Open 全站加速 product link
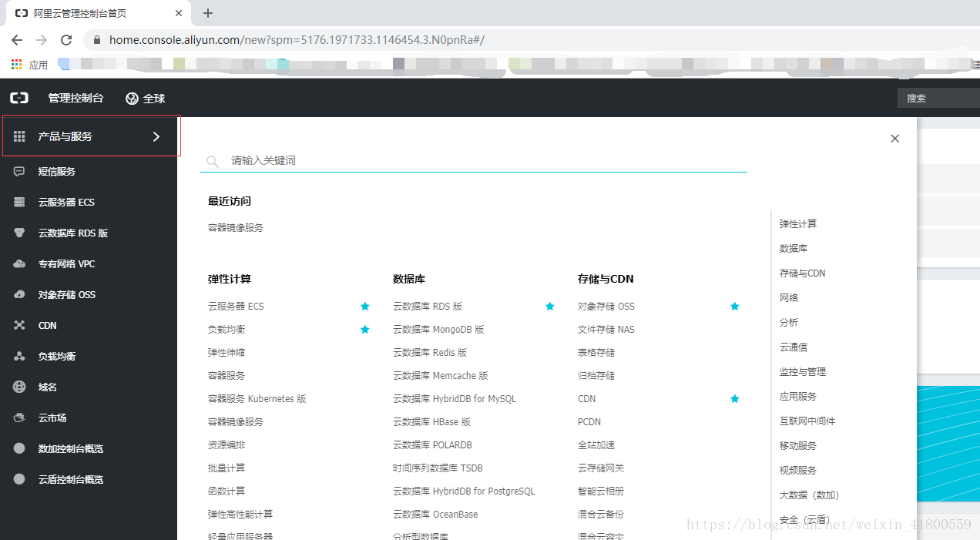The height and width of the screenshot is (540, 980). (596, 444)
